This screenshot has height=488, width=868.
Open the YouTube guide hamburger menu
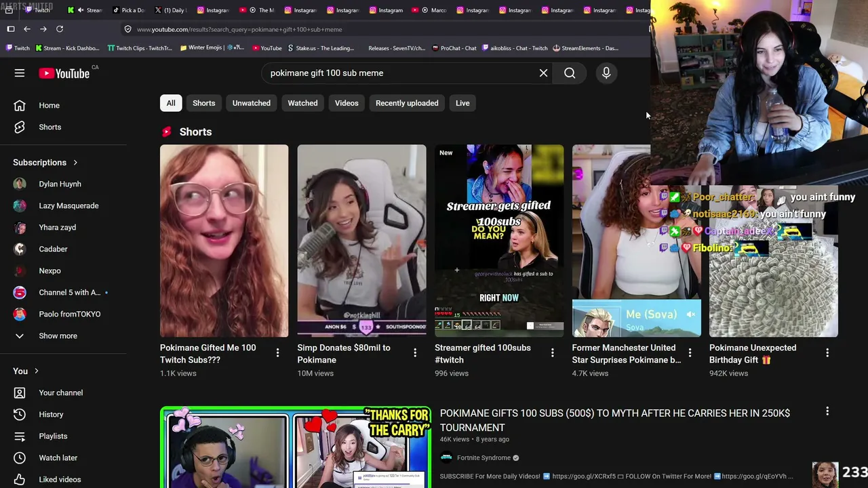pos(20,73)
